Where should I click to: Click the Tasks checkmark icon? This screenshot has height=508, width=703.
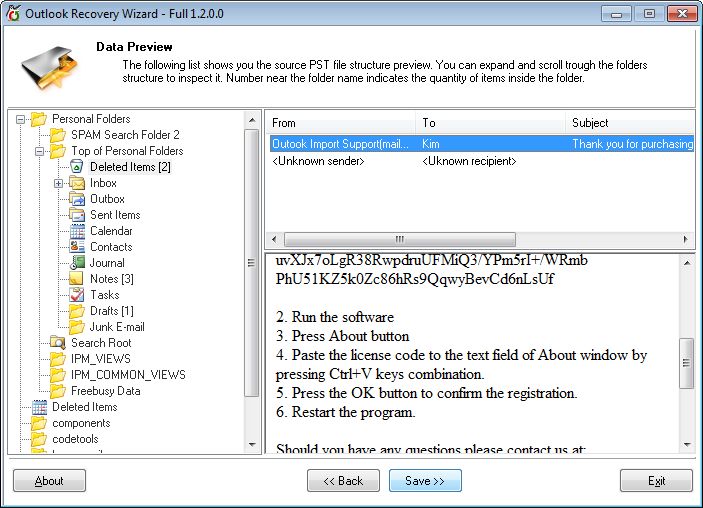[77, 295]
